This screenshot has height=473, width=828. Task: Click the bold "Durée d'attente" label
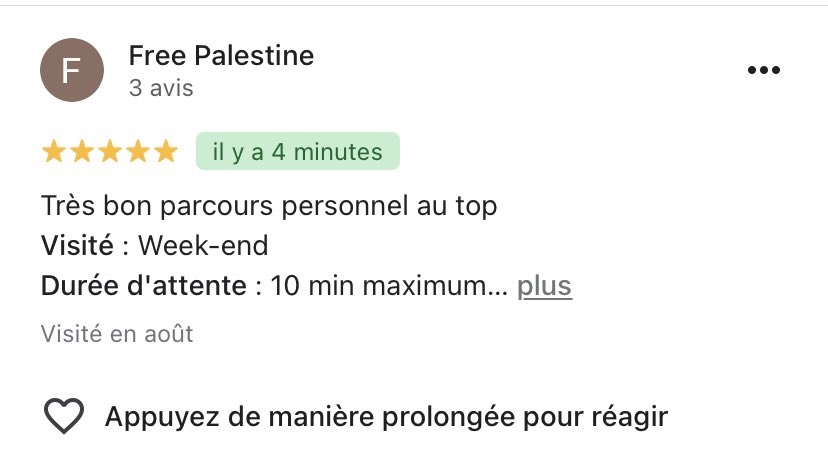(143, 287)
